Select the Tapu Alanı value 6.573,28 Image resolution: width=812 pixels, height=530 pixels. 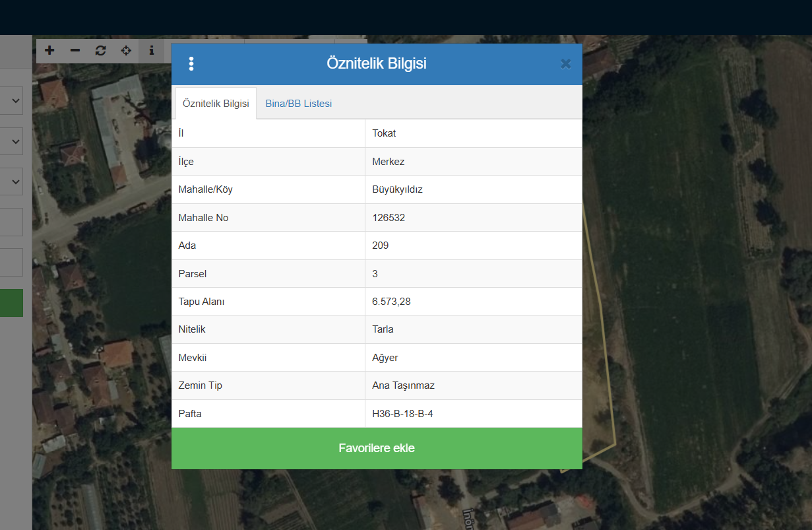coord(392,302)
